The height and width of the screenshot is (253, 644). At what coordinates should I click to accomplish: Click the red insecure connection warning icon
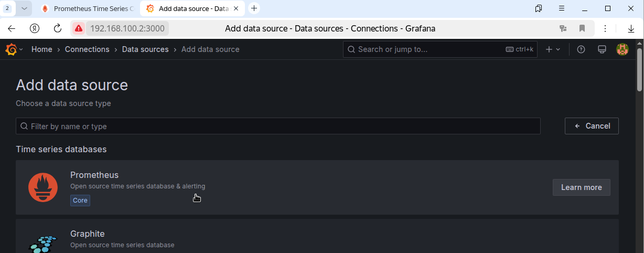click(x=78, y=28)
